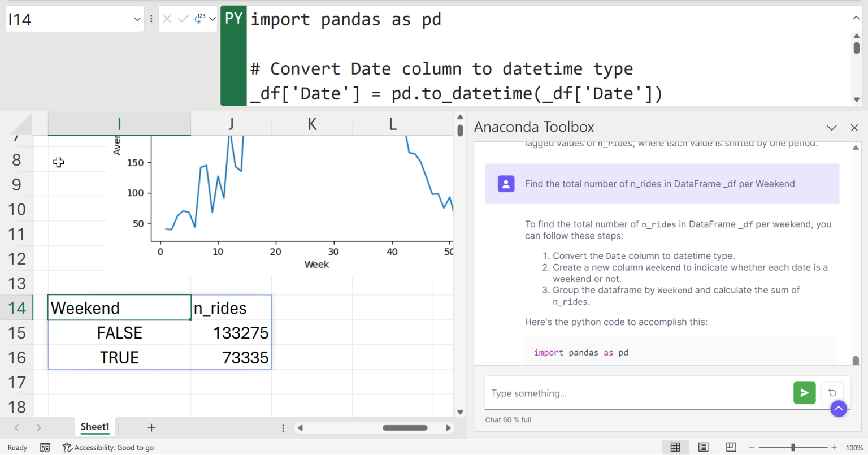
Task: Click Accessibility: Good to go
Action: point(108,447)
